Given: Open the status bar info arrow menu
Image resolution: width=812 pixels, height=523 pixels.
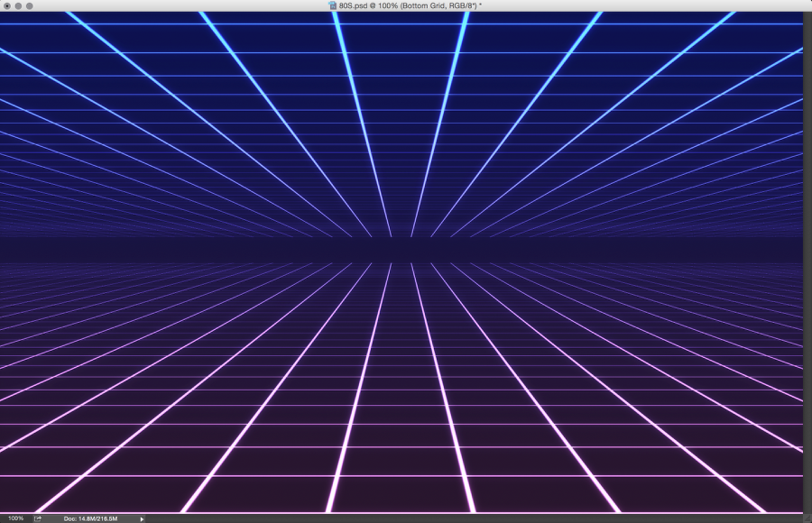Looking at the screenshot, I should pos(142,518).
